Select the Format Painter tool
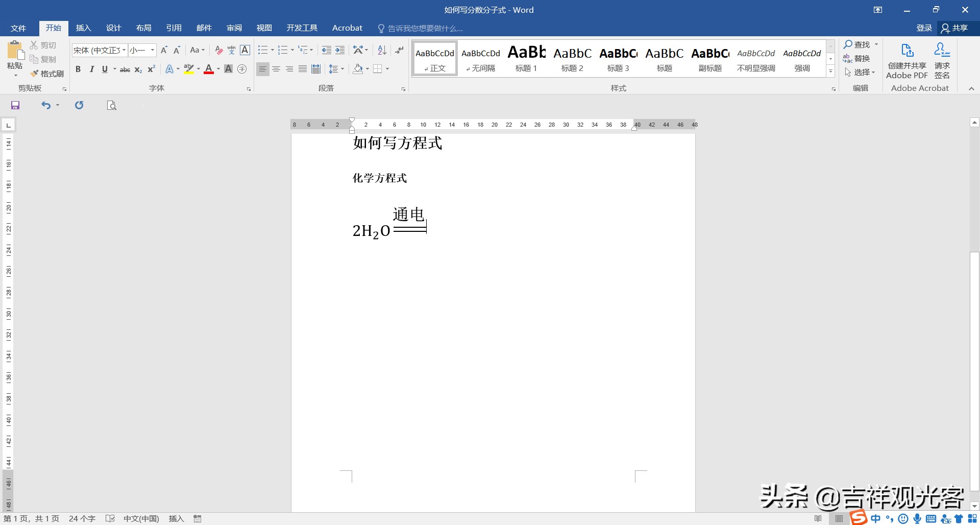Viewport: 980px width, 525px height. click(47, 73)
